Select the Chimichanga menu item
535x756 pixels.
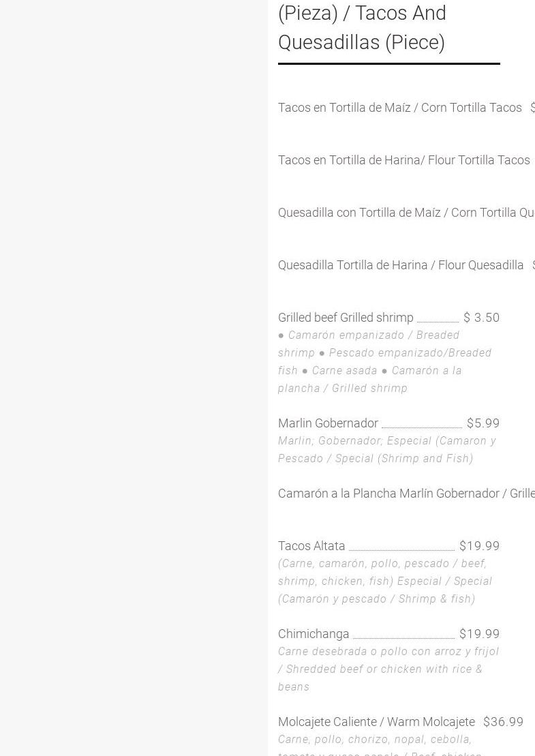314,634
